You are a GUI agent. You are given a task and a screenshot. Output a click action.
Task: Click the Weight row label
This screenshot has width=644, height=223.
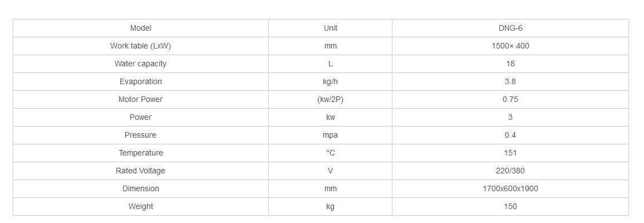click(141, 207)
